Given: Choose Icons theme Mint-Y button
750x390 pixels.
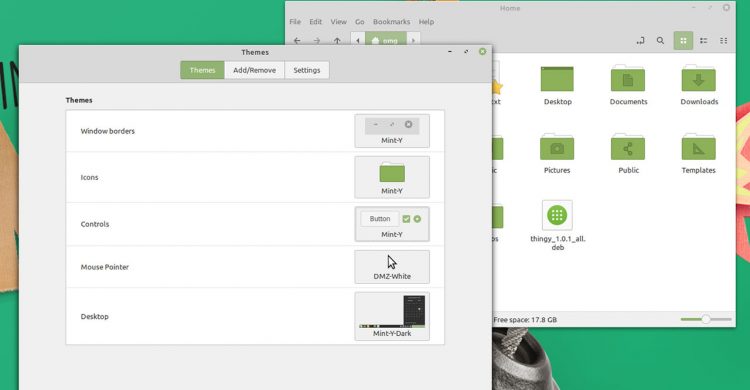Looking at the screenshot, I should pos(392,177).
